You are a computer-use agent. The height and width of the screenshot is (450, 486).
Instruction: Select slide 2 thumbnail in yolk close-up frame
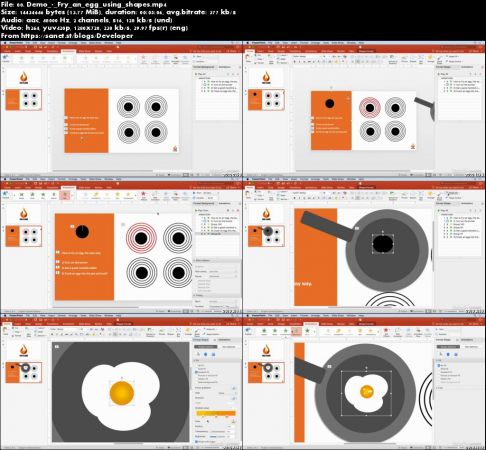(x=23, y=372)
